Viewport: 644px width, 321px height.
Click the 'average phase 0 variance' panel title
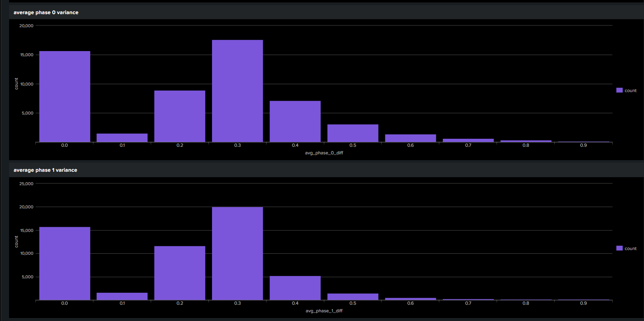pos(46,12)
